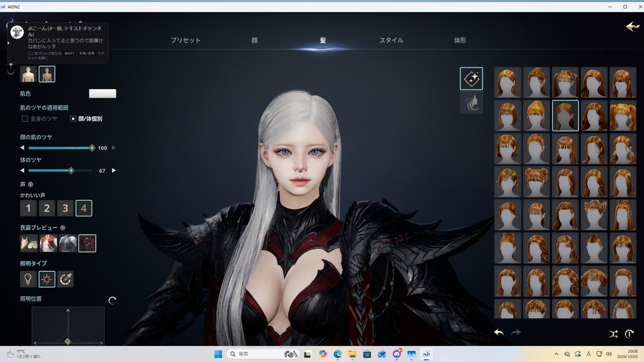Open the sparkle hairstyle category icon
Image resolution: width=644 pixels, height=362 pixels.
tap(471, 78)
